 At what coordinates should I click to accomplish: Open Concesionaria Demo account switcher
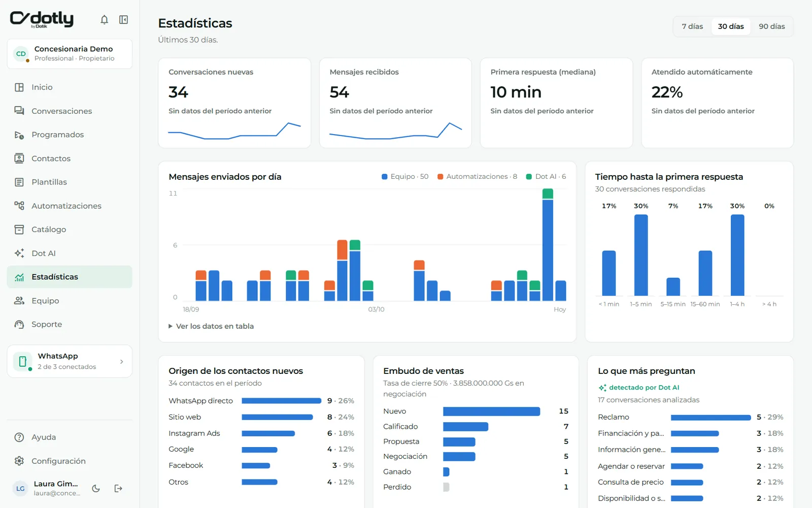click(x=70, y=54)
